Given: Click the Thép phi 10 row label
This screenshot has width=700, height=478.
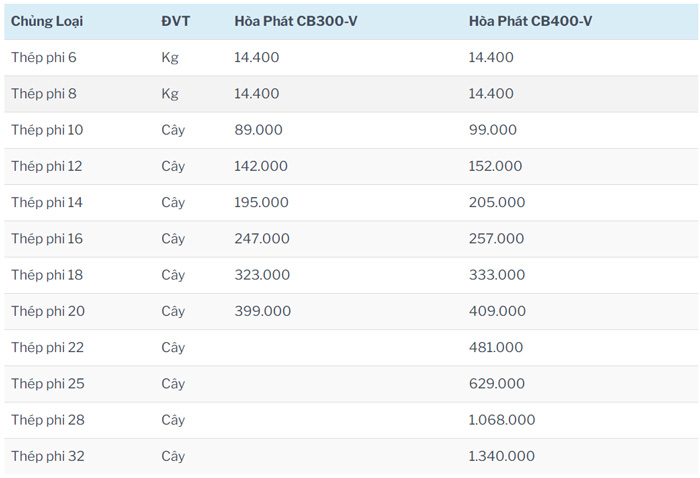Looking at the screenshot, I should [x=47, y=130].
